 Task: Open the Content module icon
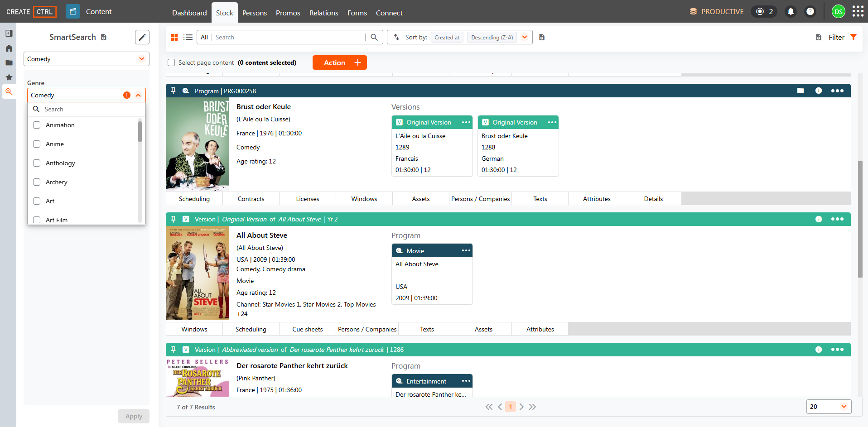72,11
